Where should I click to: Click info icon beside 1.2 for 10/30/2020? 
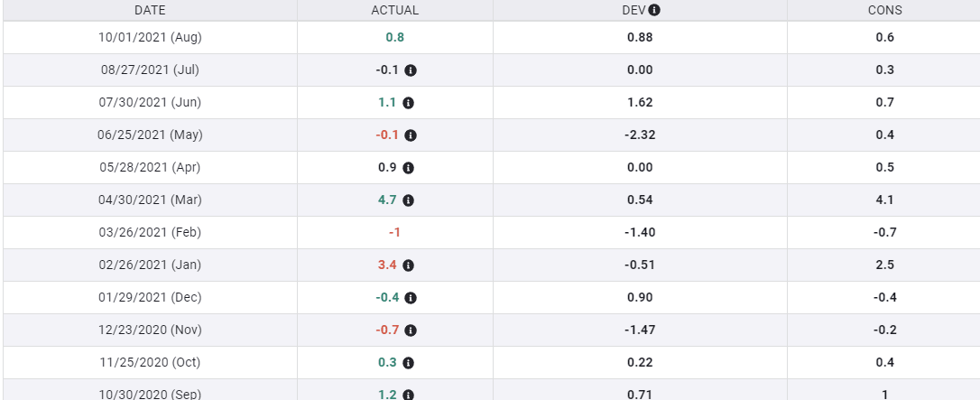point(408,395)
